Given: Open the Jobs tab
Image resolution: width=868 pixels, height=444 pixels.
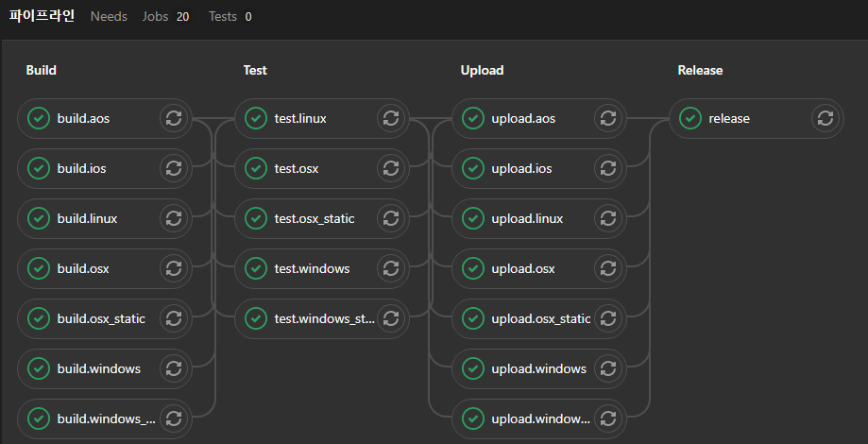Looking at the screenshot, I should click(x=165, y=17).
